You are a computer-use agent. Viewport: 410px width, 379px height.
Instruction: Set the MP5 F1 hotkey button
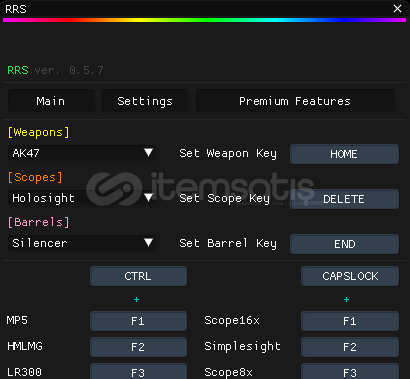tap(138, 321)
